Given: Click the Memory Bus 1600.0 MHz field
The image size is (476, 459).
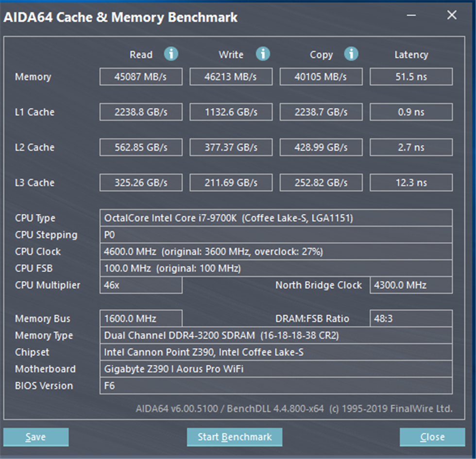Looking at the screenshot, I should (141, 319).
